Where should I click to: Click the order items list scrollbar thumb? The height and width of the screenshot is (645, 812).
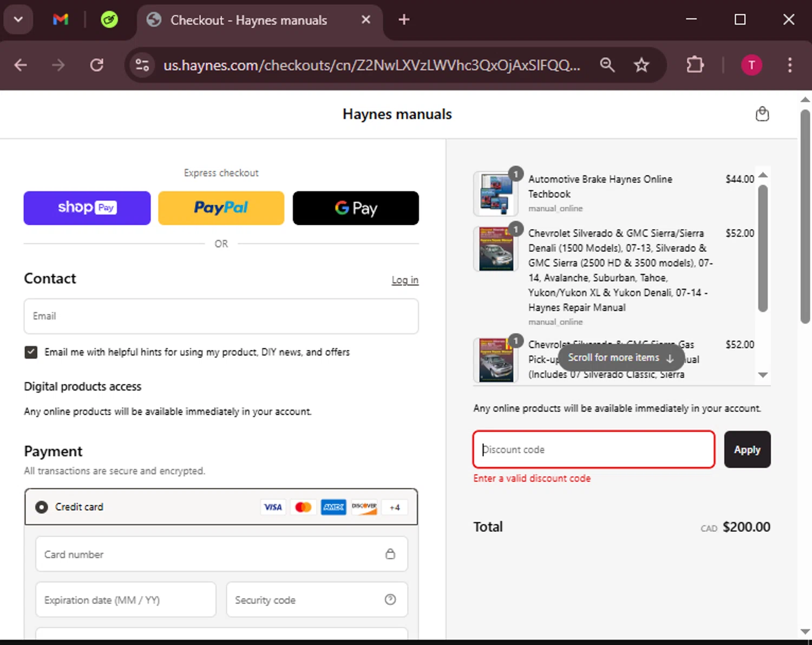763,249
